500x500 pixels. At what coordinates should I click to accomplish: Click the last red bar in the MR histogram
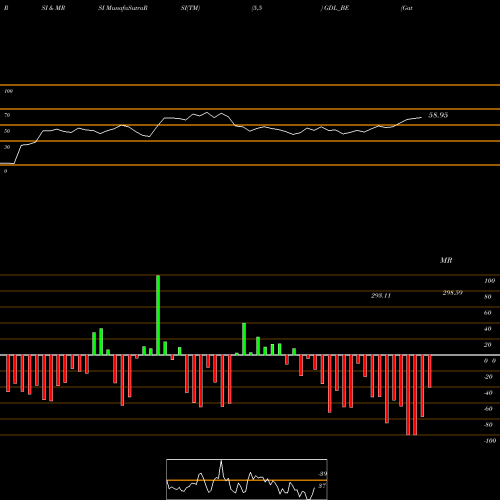click(x=430, y=371)
